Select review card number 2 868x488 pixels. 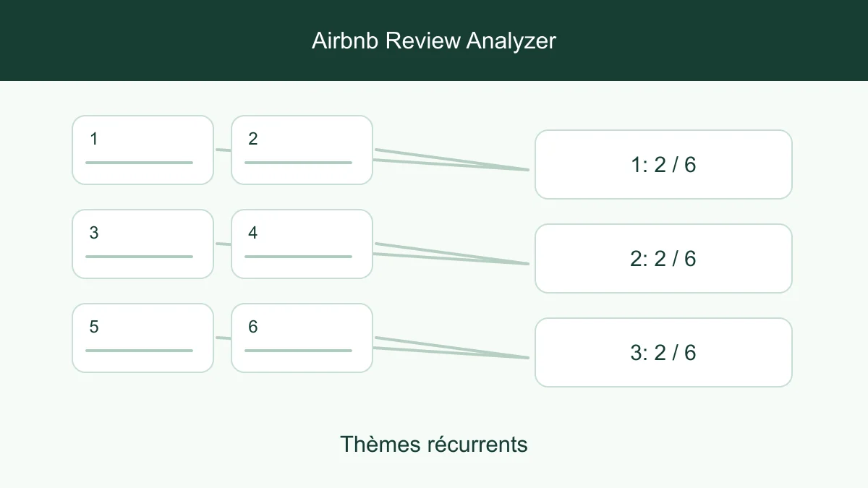click(x=302, y=150)
